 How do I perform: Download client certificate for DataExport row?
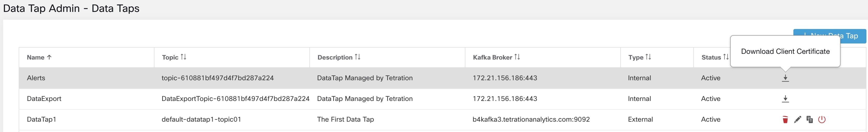785,99
